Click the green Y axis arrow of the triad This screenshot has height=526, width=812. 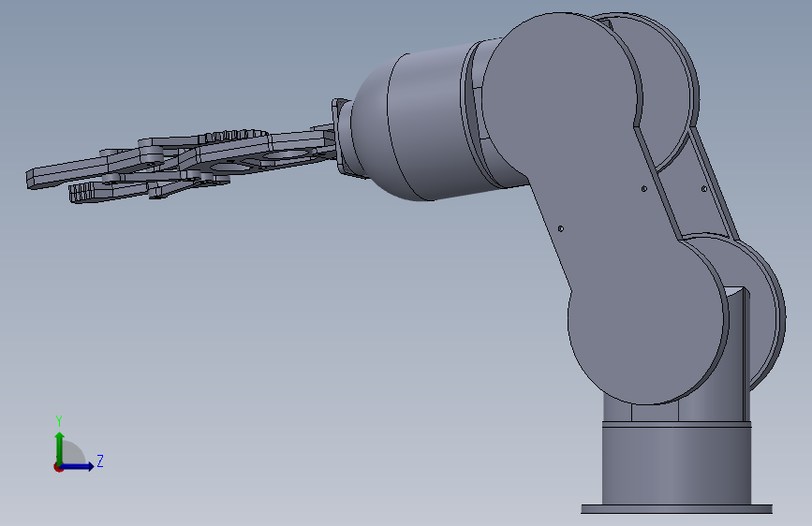click(x=60, y=448)
